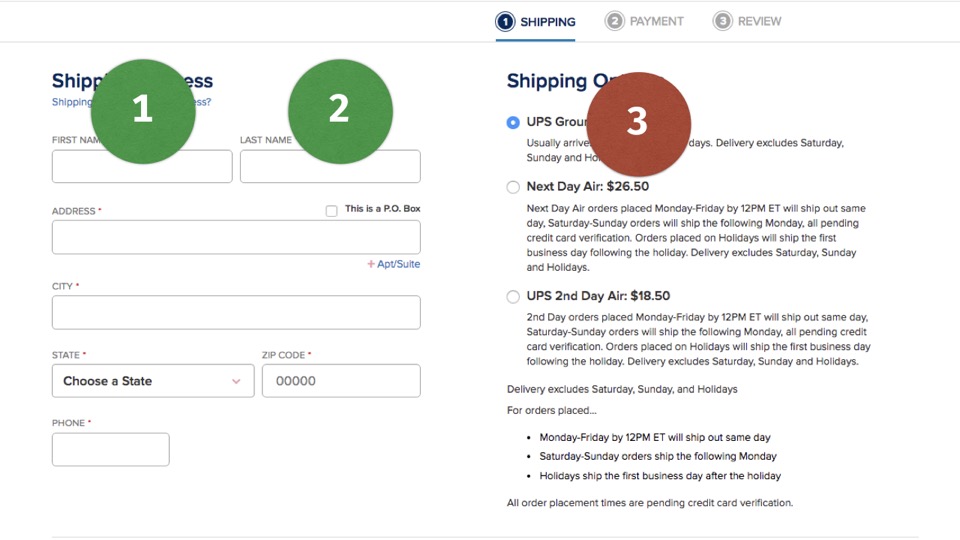Focus the First Name input field
960x540 pixels.
pos(142,166)
